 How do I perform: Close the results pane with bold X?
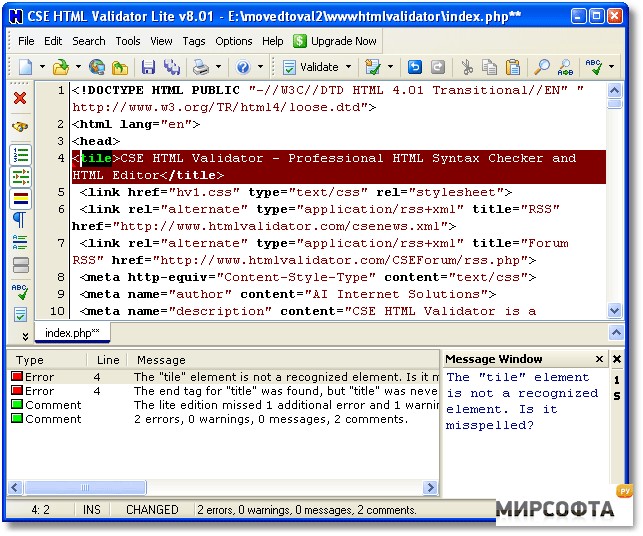pos(617,359)
